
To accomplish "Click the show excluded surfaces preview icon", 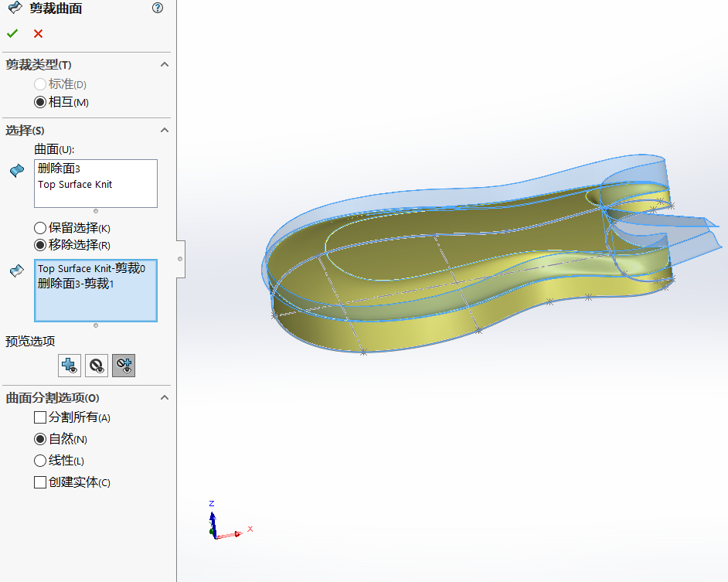I will point(97,366).
